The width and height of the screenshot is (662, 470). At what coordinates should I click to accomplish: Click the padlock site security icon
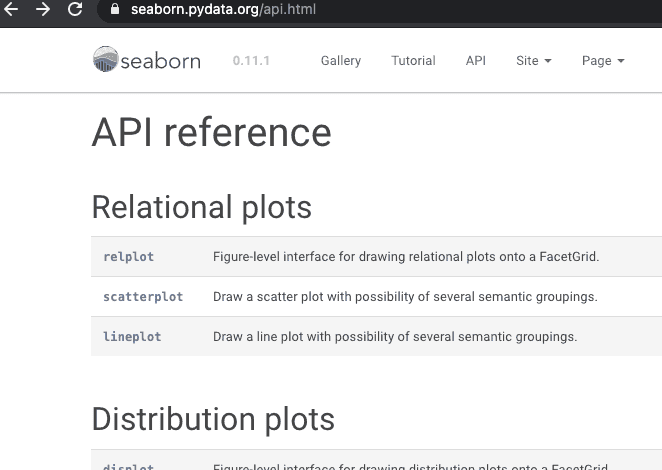pyautogui.click(x=114, y=10)
